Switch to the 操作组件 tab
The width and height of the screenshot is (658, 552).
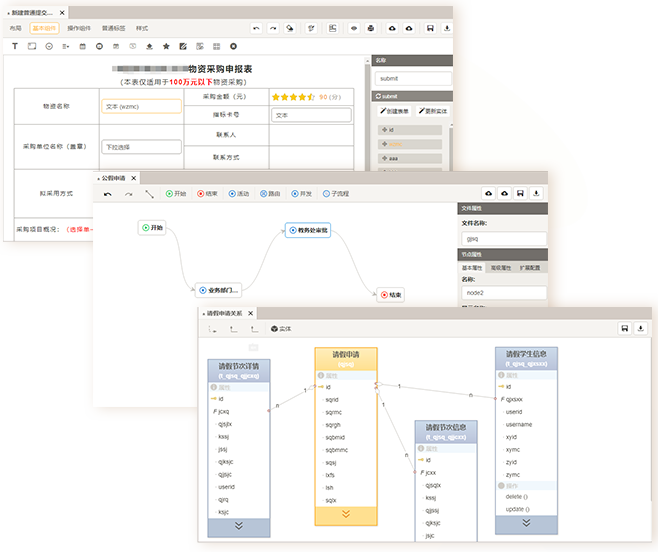(78, 29)
